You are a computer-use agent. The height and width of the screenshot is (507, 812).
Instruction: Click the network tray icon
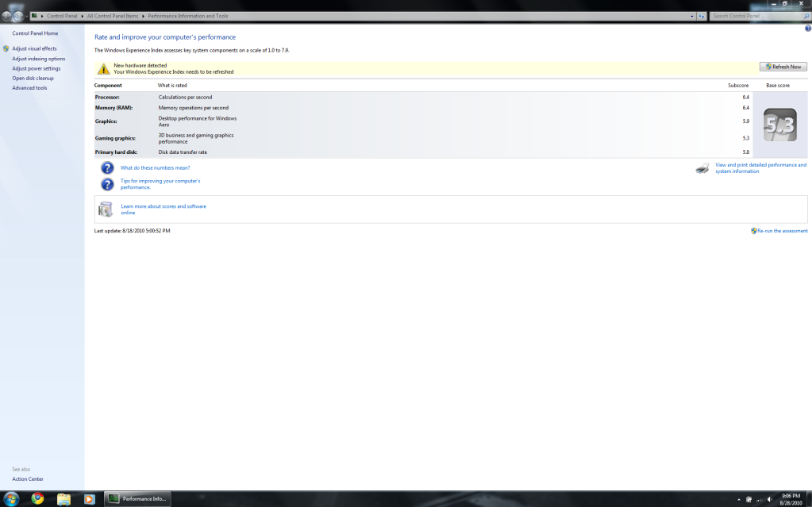[759, 500]
